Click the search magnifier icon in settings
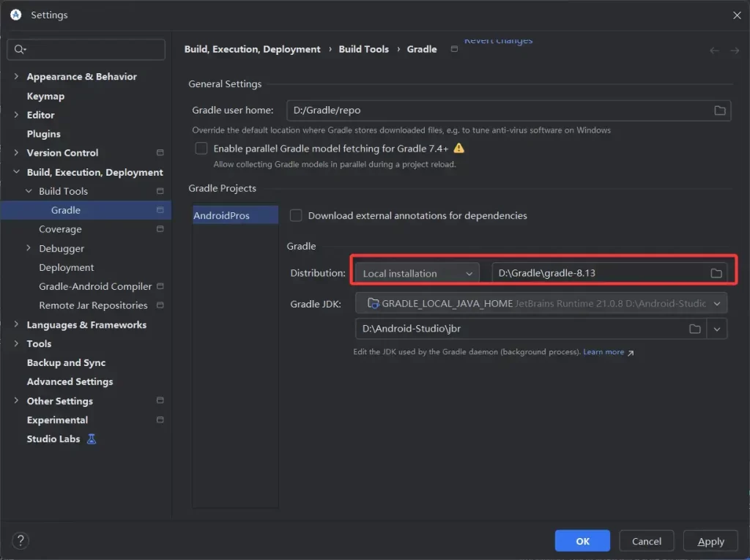Viewport: 750px width, 560px height. pos(20,50)
